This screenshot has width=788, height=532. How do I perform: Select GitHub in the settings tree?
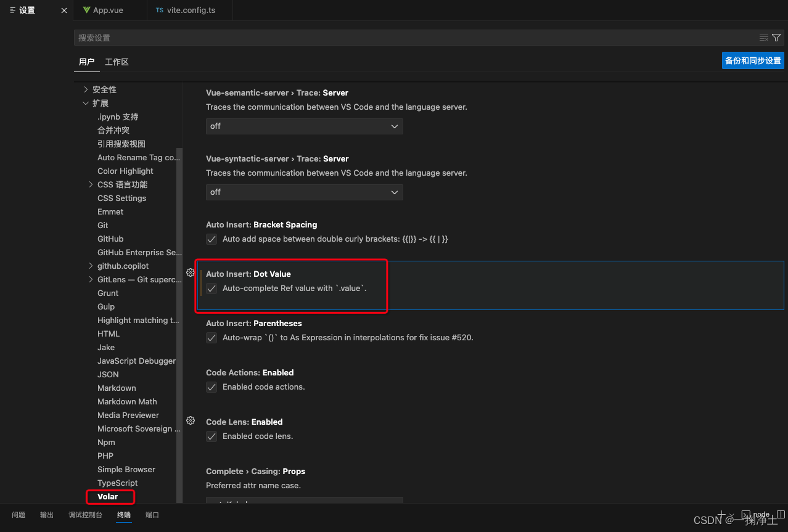[110, 239]
